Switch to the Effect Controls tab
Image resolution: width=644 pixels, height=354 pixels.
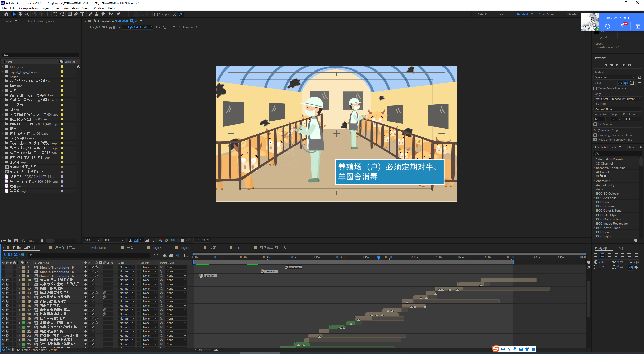40,21
